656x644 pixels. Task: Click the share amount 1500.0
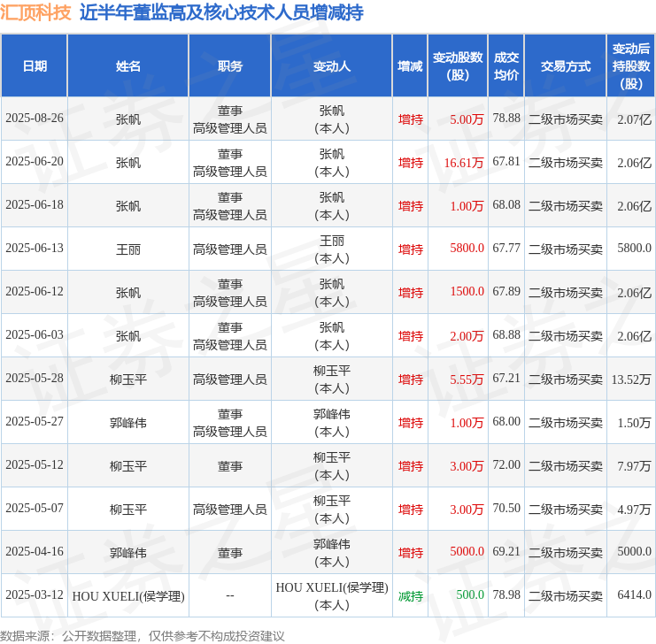point(467,291)
